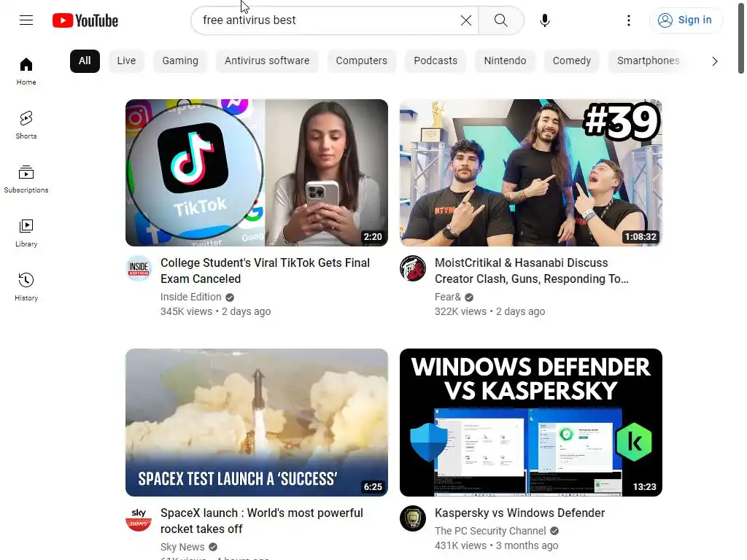Open the #39 podcast video thumbnail

(x=531, y=172)
